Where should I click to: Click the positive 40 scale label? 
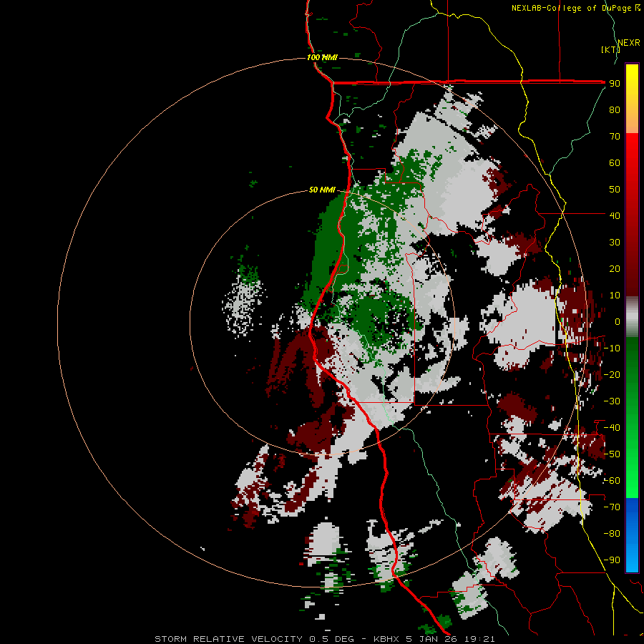(615, 215)
